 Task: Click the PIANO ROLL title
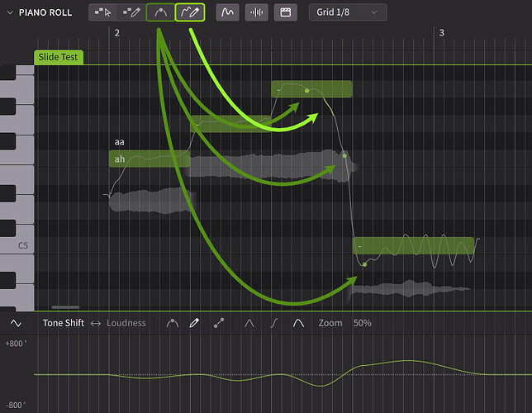[45, 12]
